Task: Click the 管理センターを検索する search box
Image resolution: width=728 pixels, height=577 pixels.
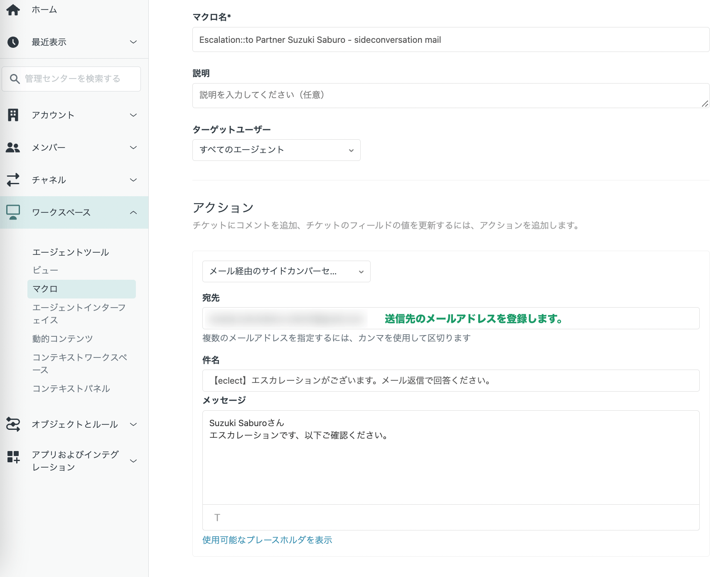Action: [x=71, y=79]
